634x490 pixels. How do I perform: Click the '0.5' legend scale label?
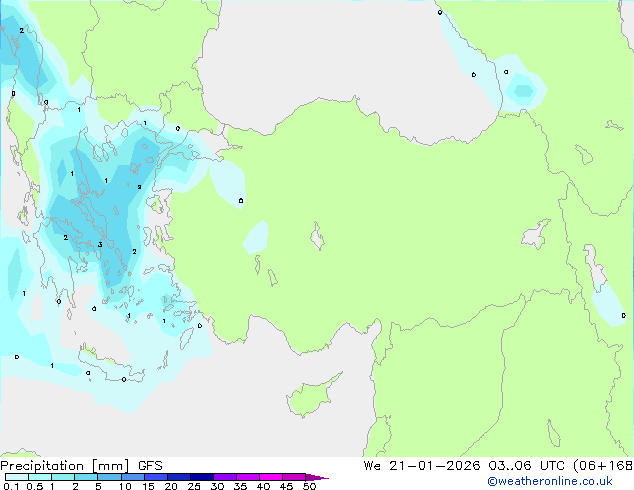[x=35, y=486]
